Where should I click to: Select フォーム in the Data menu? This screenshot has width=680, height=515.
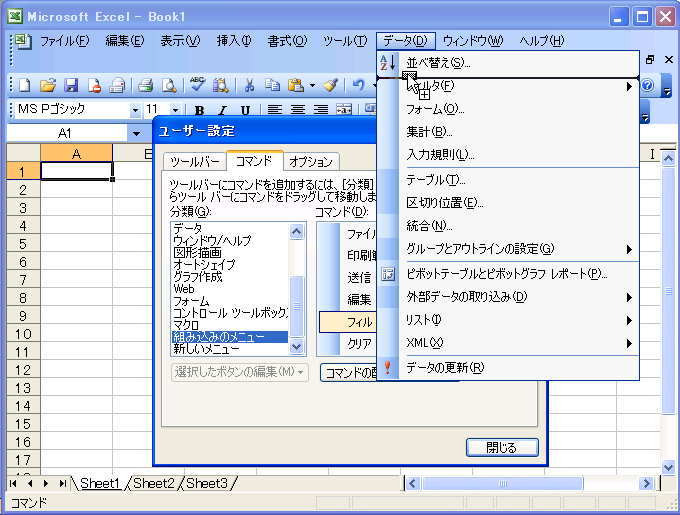[x=508, y=109]
